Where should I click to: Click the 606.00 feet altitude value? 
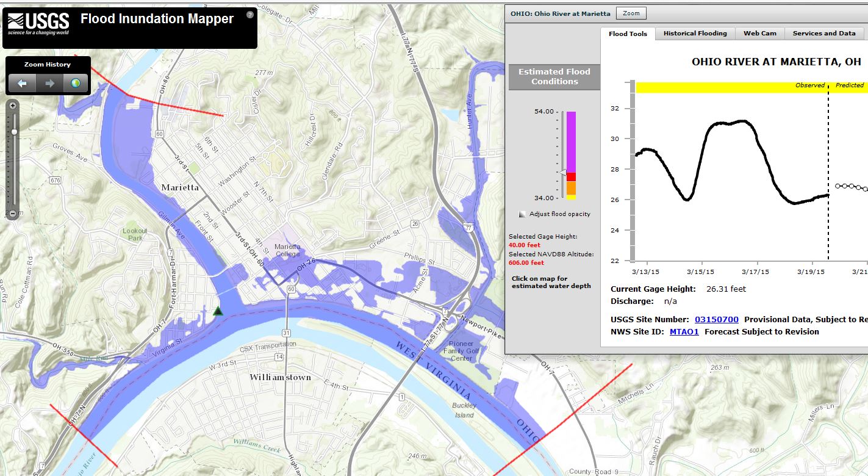point(526,263)
